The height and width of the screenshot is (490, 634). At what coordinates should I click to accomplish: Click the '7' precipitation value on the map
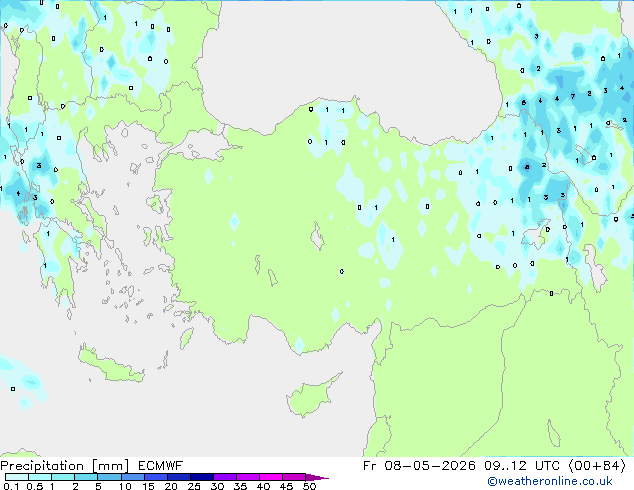click(573, 96)
